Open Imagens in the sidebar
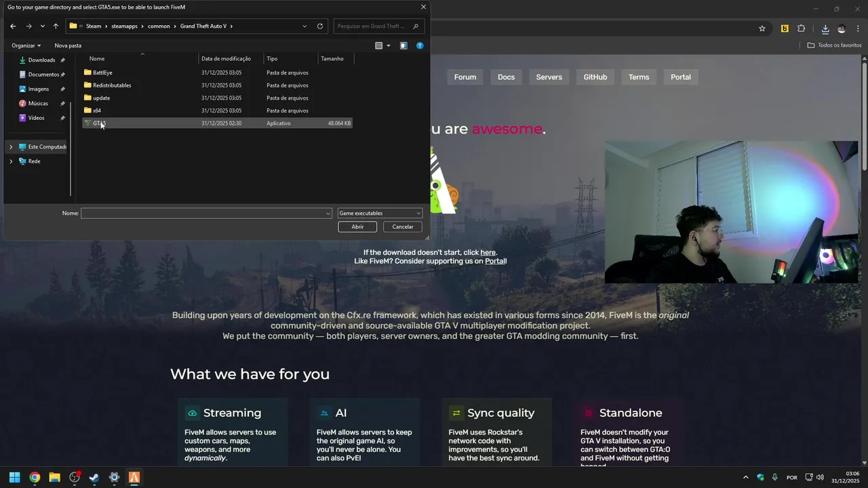 tap(39, 89)
